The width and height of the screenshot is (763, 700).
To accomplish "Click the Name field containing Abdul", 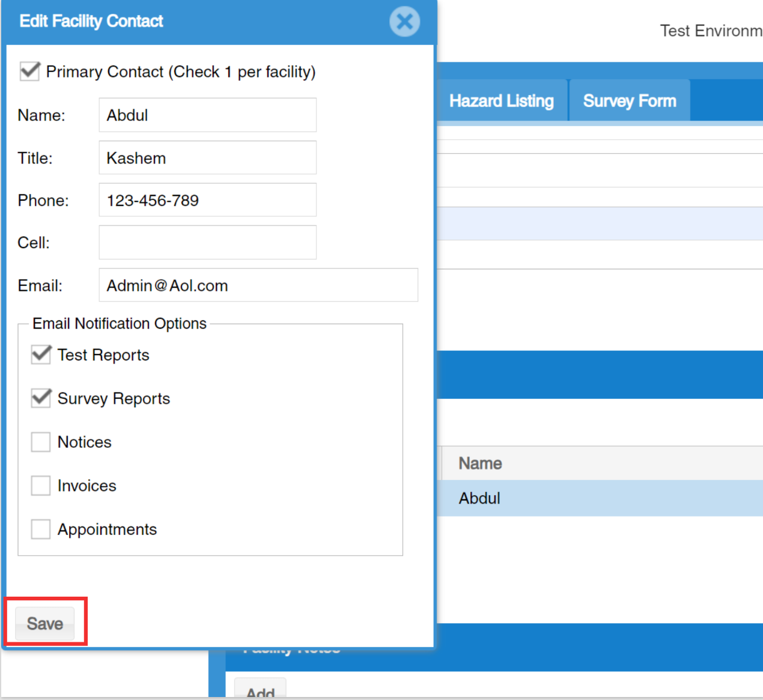I will (x=207, y=115).
